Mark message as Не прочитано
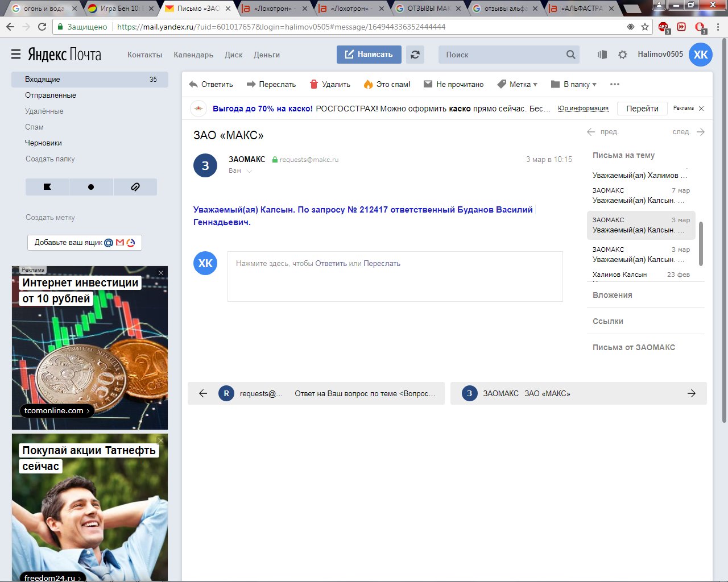728x582 pixels. pyautogui.click(x=454, y=84)
